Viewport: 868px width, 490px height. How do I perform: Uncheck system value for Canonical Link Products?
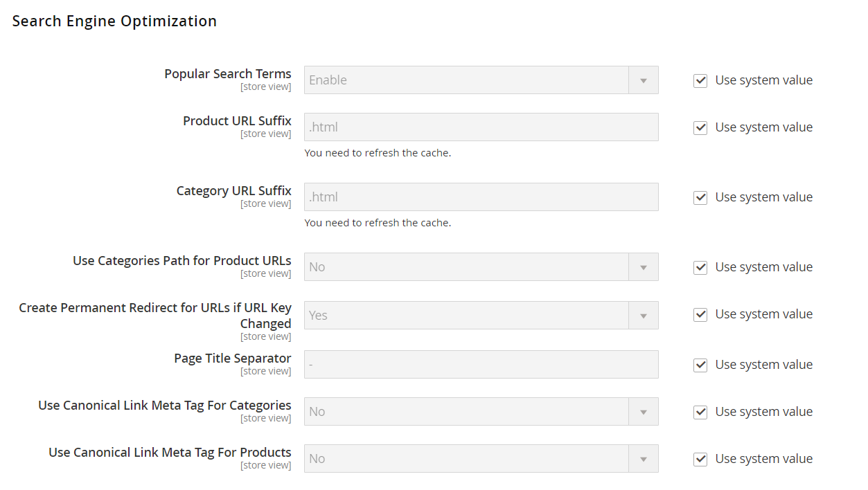(700, 459)
